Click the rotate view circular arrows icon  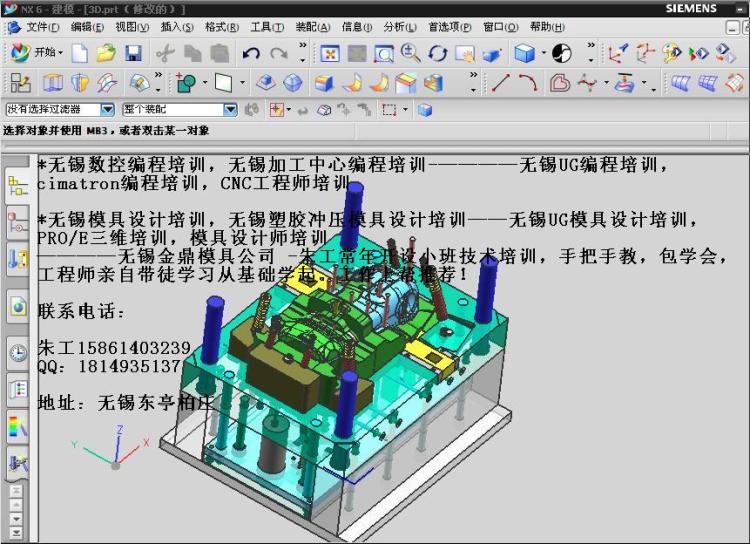[438, 54]
